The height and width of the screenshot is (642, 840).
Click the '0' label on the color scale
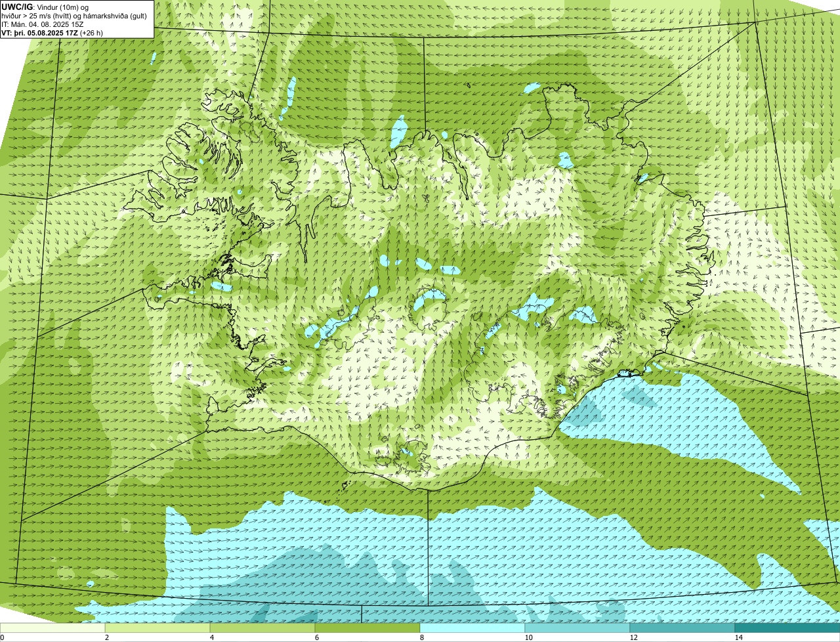2,637
